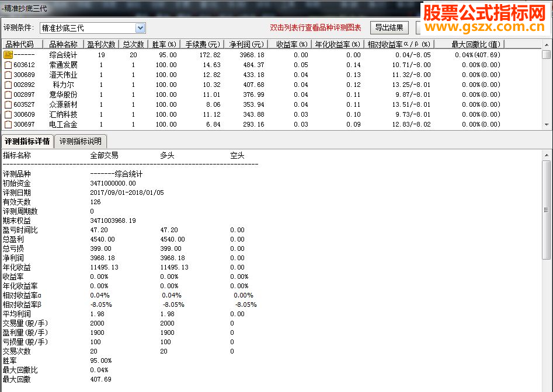Click the 评测条件 combo box text field
Image resolution: width=553 pixels, height=392 pixels.
tap(88, 28)
